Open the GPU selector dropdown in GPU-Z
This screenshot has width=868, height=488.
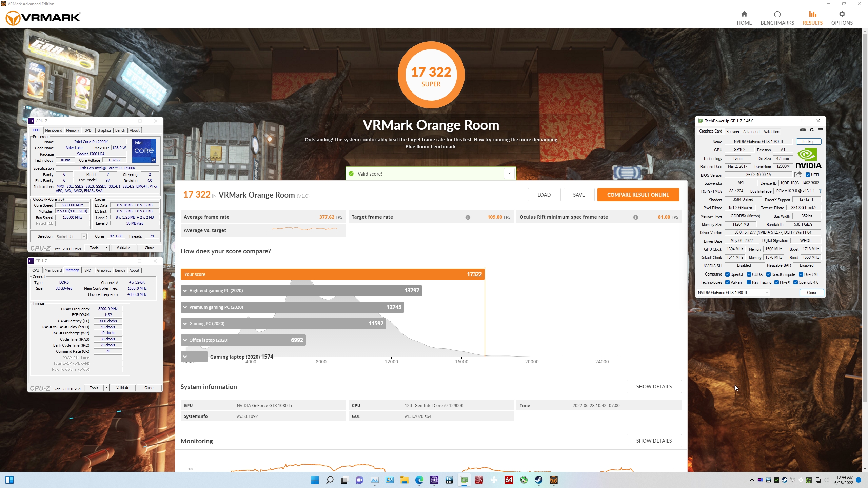tap(733, 293)
